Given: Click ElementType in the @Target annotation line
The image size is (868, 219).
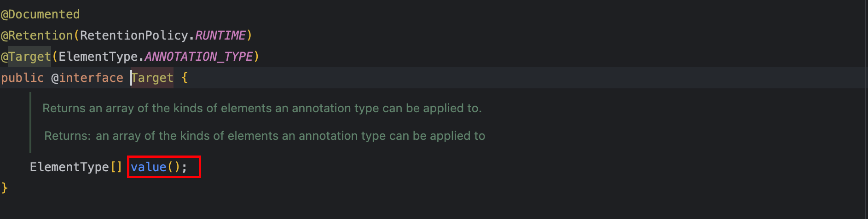Looking at the screenshot, I should [98, 57].
